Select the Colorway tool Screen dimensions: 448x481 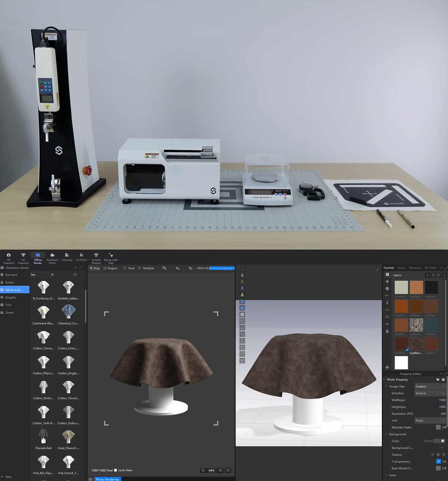[67, 257]
